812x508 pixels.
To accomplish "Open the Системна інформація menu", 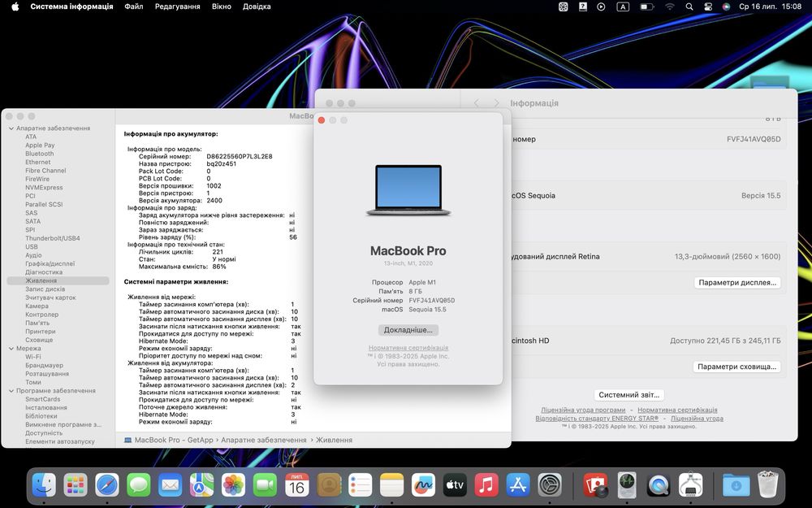I will [71, 7].
